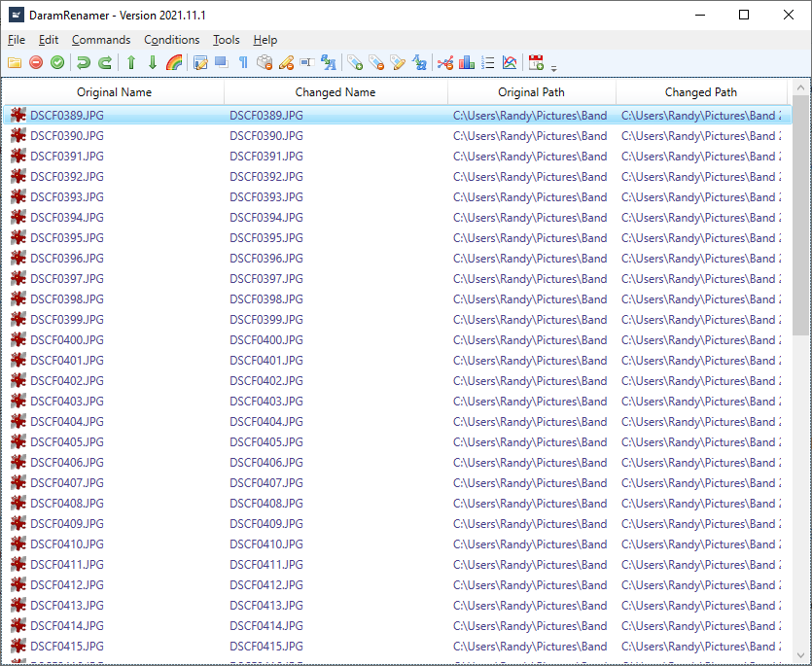Select file DSCF0409.JPG in Original Name column
This screenshot has width=812, height=666.
pos(67,524)
